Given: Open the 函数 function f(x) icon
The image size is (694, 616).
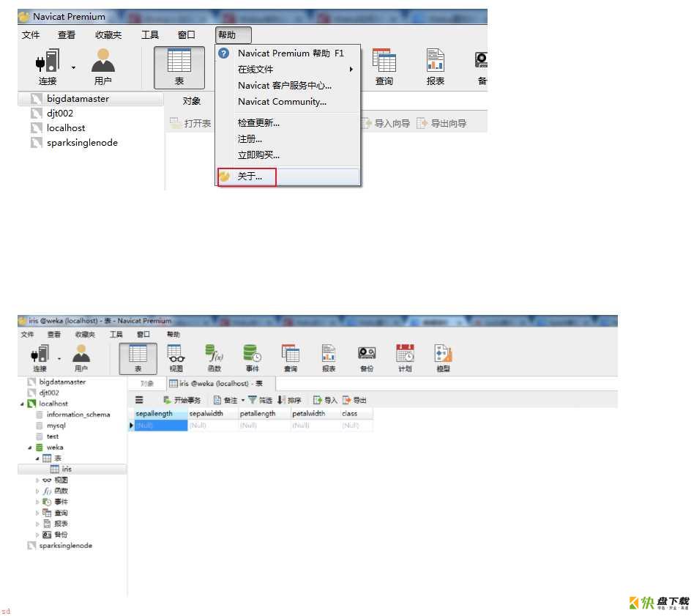Looking at the screenshot, I should (x=214, y=355).
